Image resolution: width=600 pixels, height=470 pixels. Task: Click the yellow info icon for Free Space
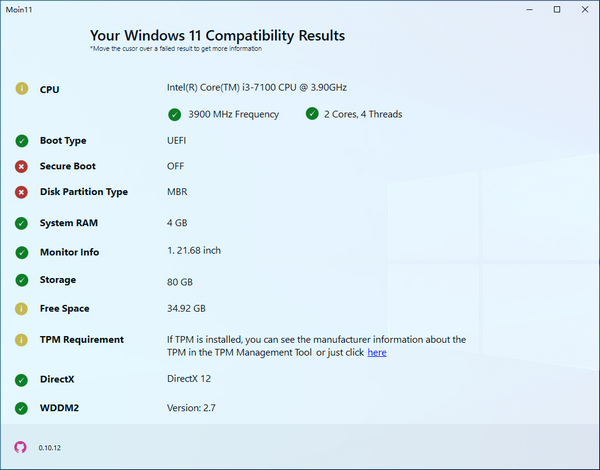[x=21, y=308]
